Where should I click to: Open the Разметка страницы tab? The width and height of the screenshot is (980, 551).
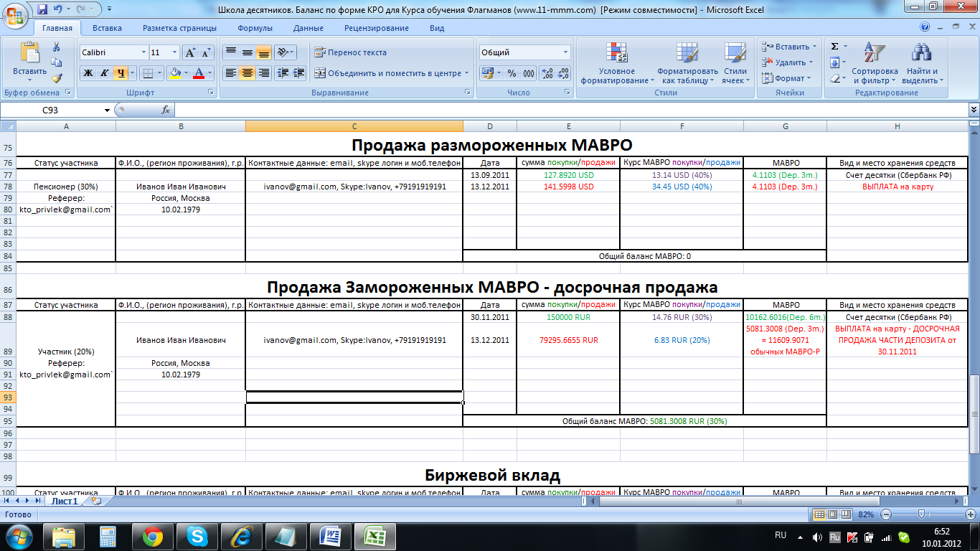(x=179, y=28)
